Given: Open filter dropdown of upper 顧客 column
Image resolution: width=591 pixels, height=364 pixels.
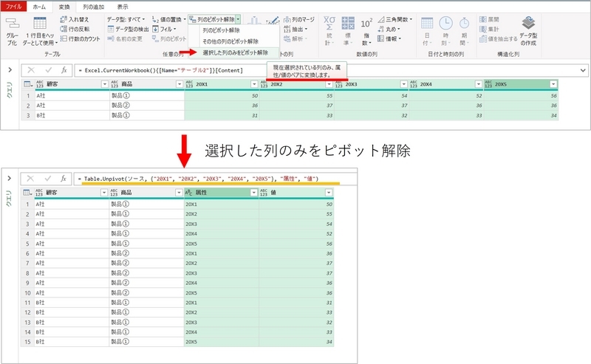Looking at the screenshot, I should click(x=105, y=84).
